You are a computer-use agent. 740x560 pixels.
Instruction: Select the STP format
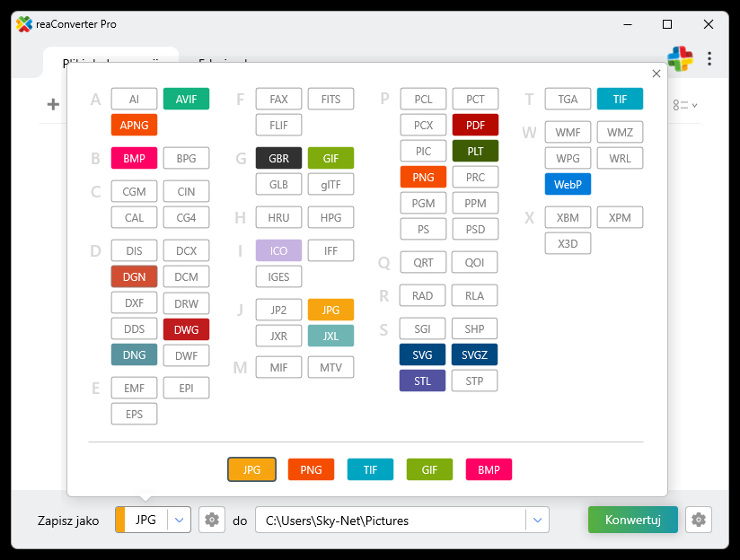pos(474,381)
